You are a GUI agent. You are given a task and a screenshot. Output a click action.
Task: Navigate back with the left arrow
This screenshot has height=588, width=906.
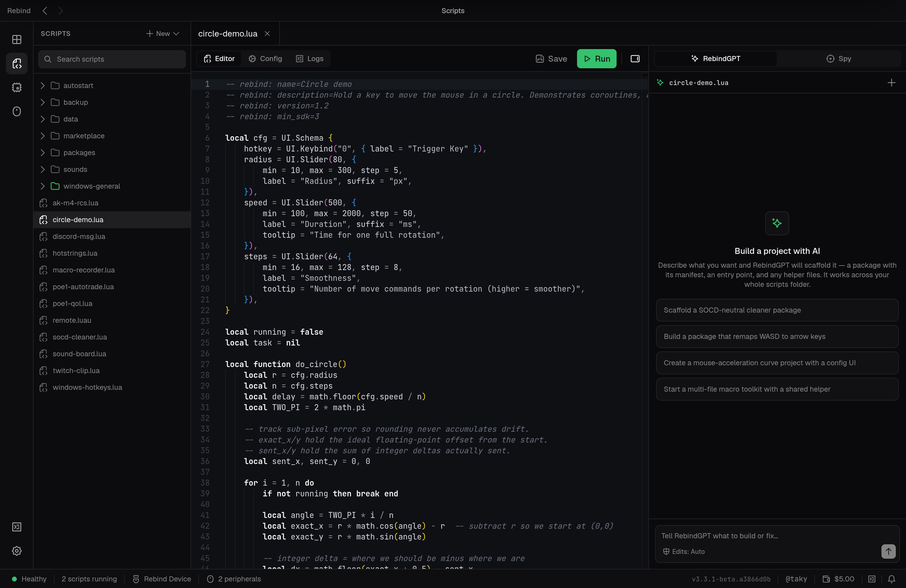pyautogui.click(x=45, y=11)
